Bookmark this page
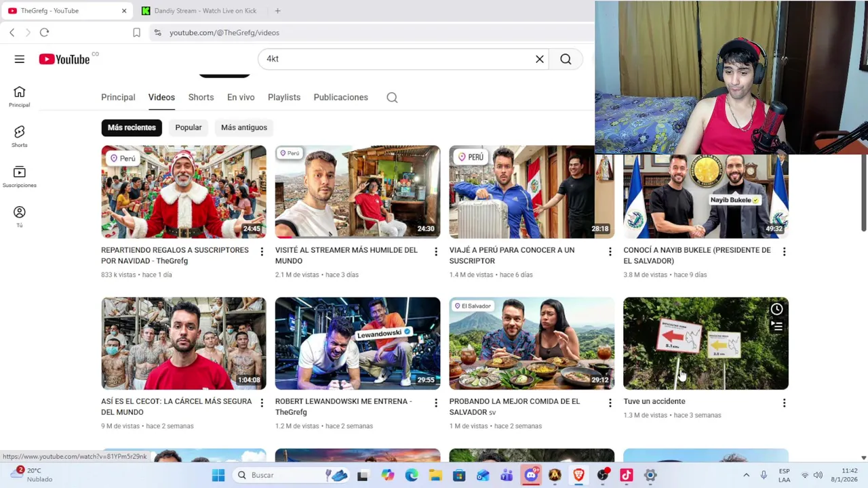This screenshot has width=868, height=488. click(136, 33)
